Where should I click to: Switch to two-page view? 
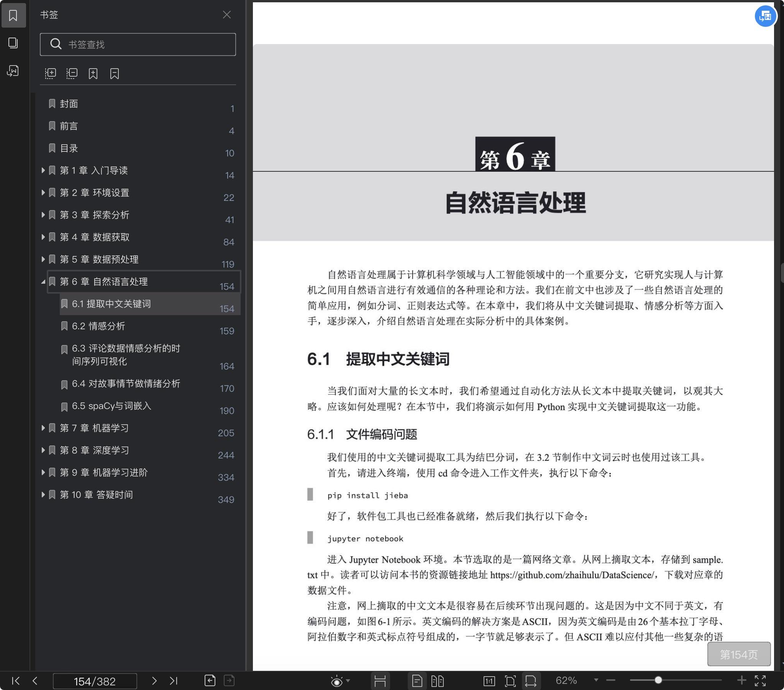click(x=437, y=680)
